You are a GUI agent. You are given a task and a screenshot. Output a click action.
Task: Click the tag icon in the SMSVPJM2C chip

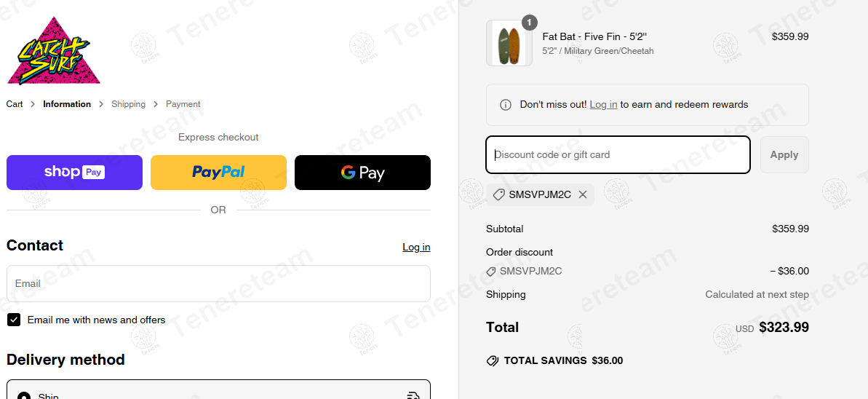[x=498, y=194]
